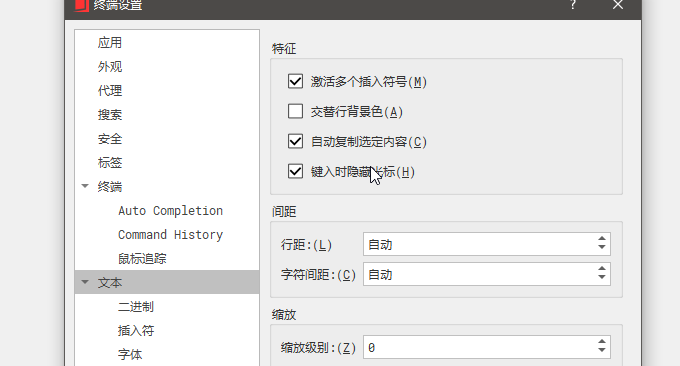This screenshot has width=680, height=366.
Task: Collapse the 文本 tree arrow
Action: 85,282
